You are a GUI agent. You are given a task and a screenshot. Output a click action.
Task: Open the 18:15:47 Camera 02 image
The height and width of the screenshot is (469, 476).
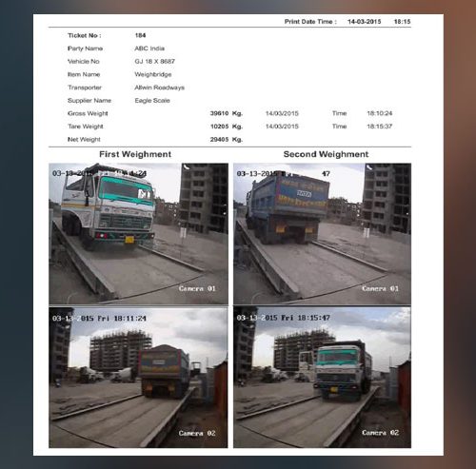[x=322, y=378]
